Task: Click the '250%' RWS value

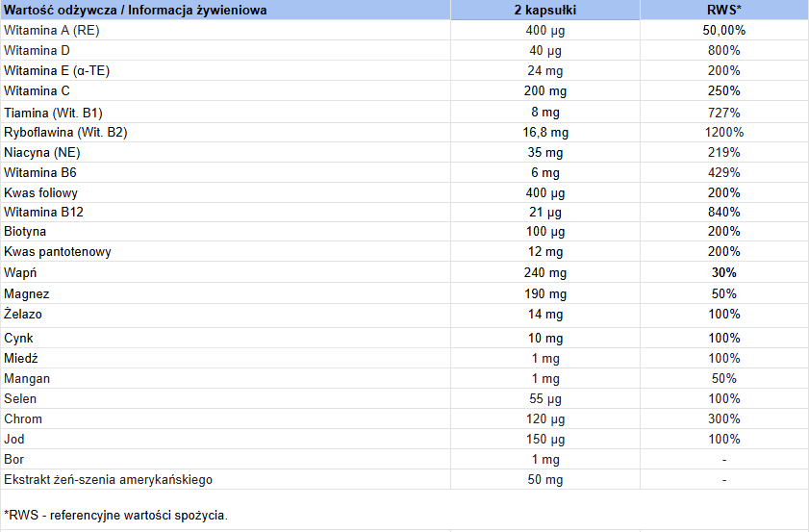Action: [724, 90]
